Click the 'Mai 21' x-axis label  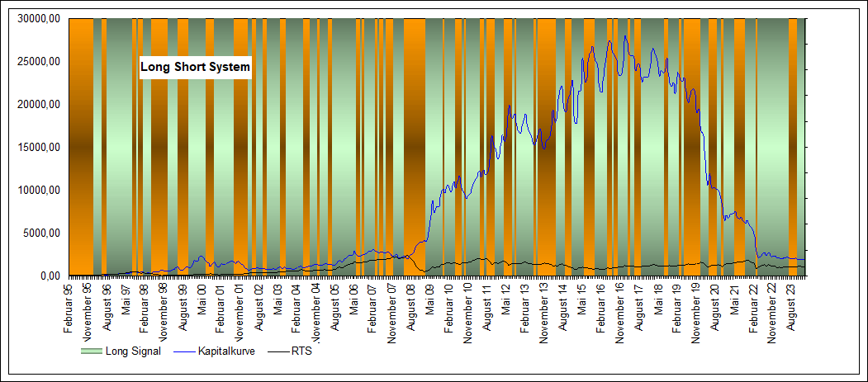(x=734, y=299)
